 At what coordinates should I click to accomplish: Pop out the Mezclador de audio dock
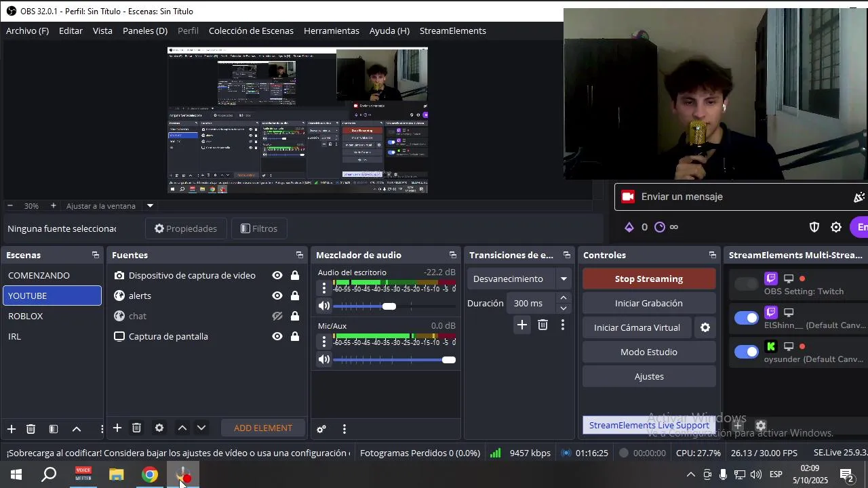click(453, 255)
